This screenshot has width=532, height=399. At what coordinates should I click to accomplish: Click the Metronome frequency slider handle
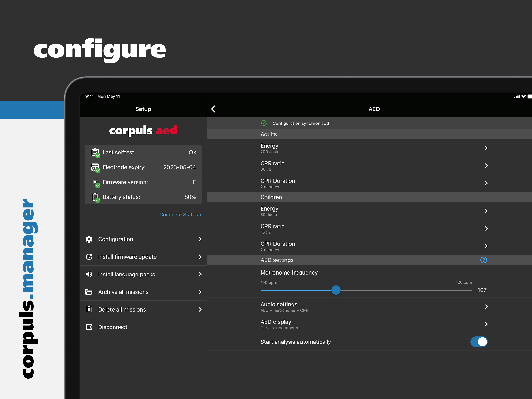(x=336, y=290)
